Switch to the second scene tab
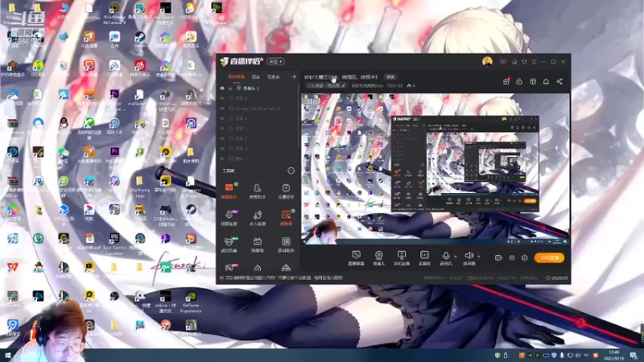 [x=256, y=76]
